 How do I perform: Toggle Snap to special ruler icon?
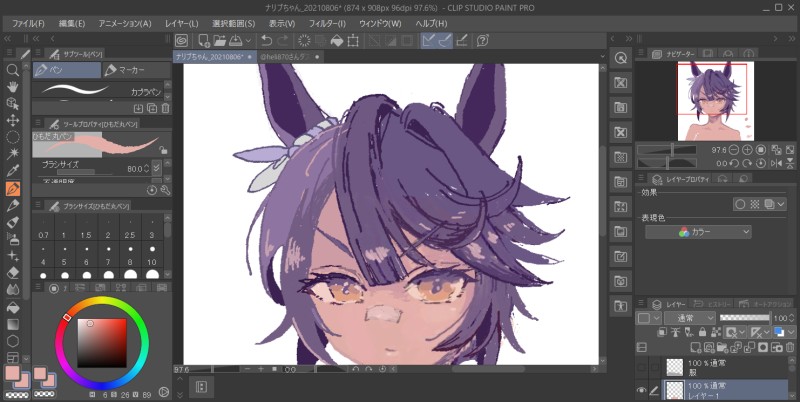(x=445, y=41)
